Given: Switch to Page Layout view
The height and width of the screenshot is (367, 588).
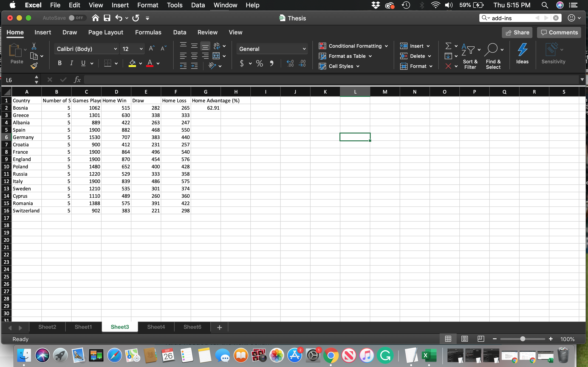Looking at the screenshot, I should [x=464, y=339].
